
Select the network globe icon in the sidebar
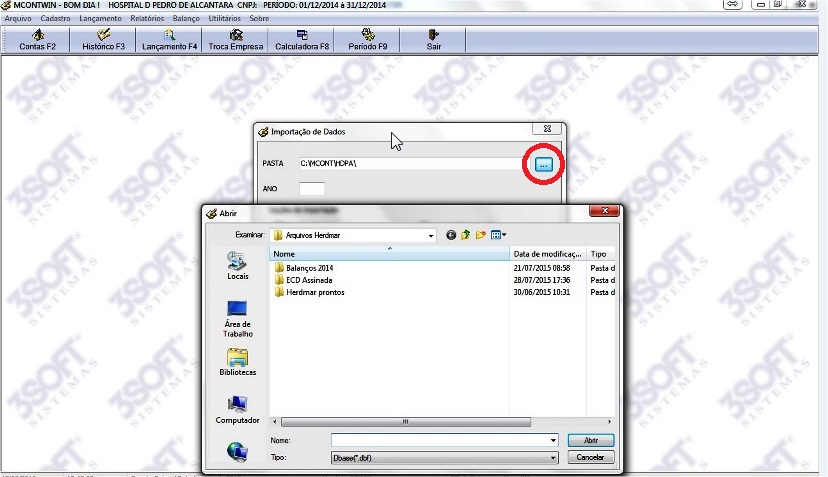237,452
